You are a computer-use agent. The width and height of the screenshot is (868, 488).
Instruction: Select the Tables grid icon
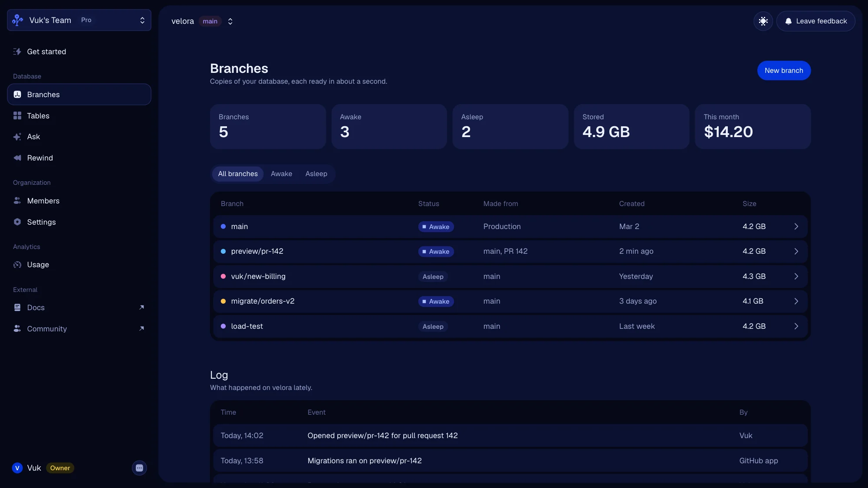click(17, 116)
